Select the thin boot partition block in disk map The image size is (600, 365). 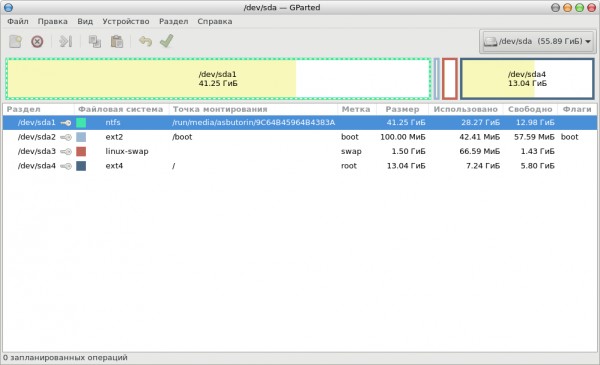click(x=437, y=79)
